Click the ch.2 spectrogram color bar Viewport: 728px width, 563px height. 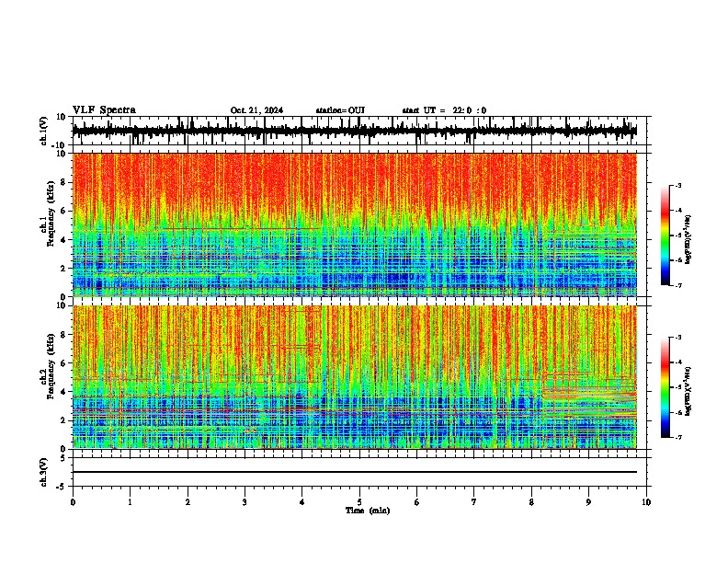pyautogui.click(x=665, y=387)
